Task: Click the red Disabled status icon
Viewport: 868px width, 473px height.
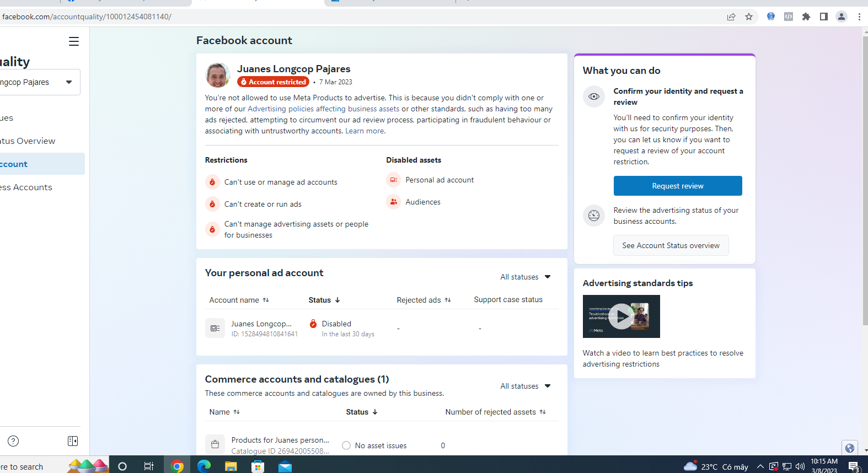Action: coord(313,324)
